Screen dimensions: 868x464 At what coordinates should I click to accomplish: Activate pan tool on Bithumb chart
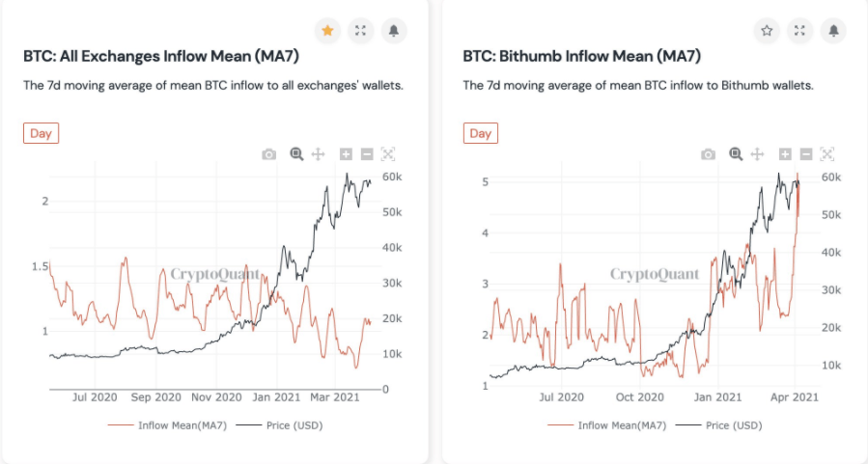click(x=757, y=154)
